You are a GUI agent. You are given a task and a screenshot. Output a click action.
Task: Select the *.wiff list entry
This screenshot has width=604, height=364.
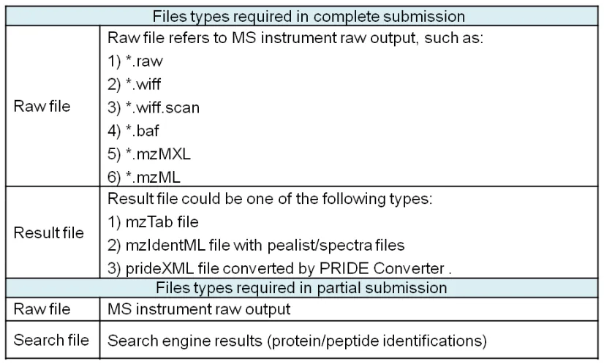pyautogui.click(x=134, y=84)
